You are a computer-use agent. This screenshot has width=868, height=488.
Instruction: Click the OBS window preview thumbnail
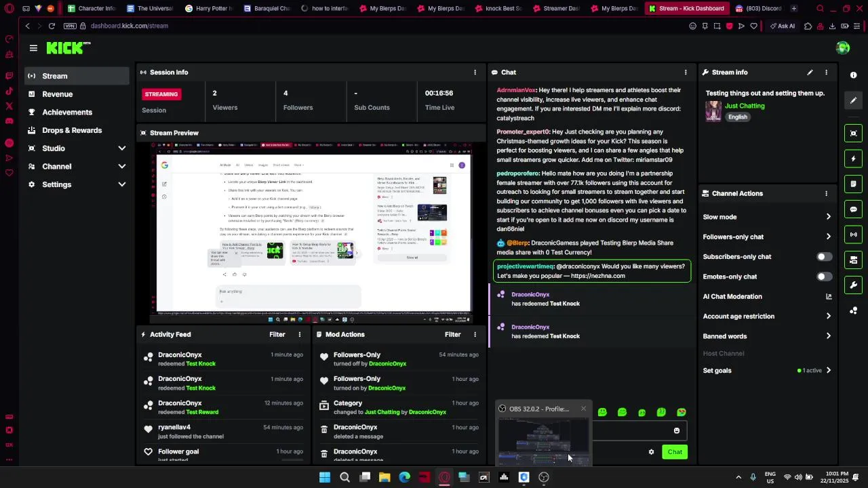pos(543,441)
